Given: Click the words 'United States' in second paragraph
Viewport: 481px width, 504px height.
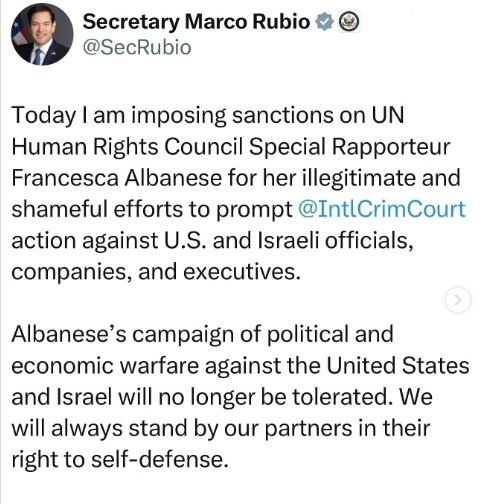Looking at the screenshot, I should point(398,365).
